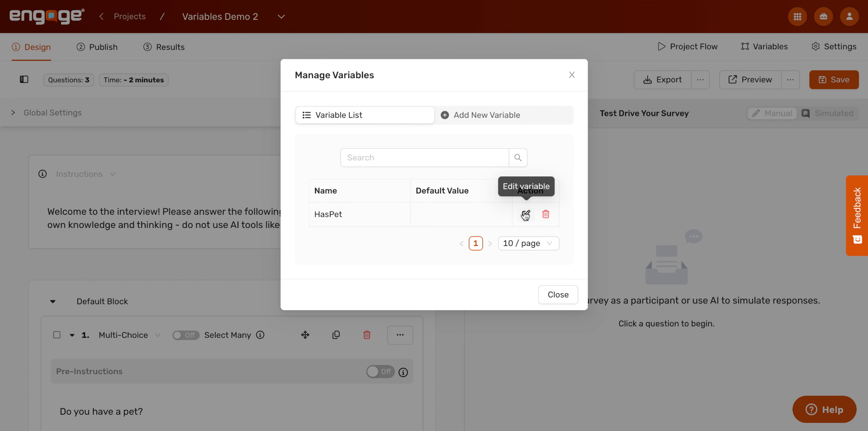Click into the variable Search field
This screenshot has height=431, width=868.
coord(424,158)
